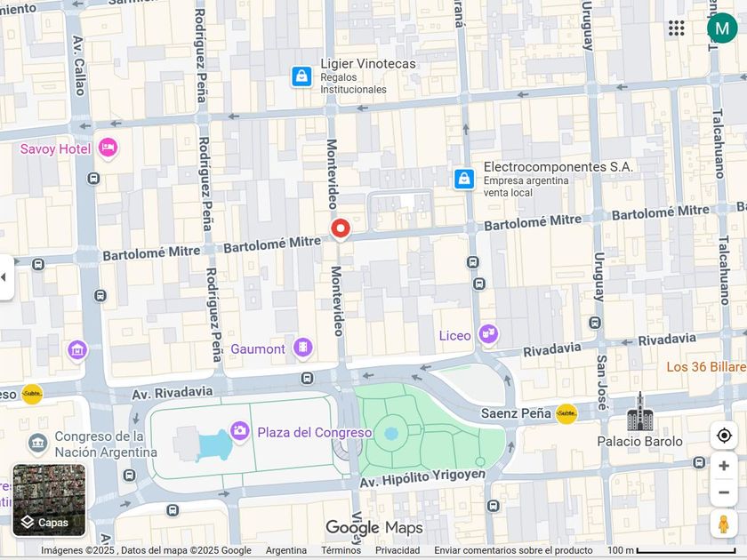Click the Savoy Hotel label

pyautogui.click(x=55, y=149)
